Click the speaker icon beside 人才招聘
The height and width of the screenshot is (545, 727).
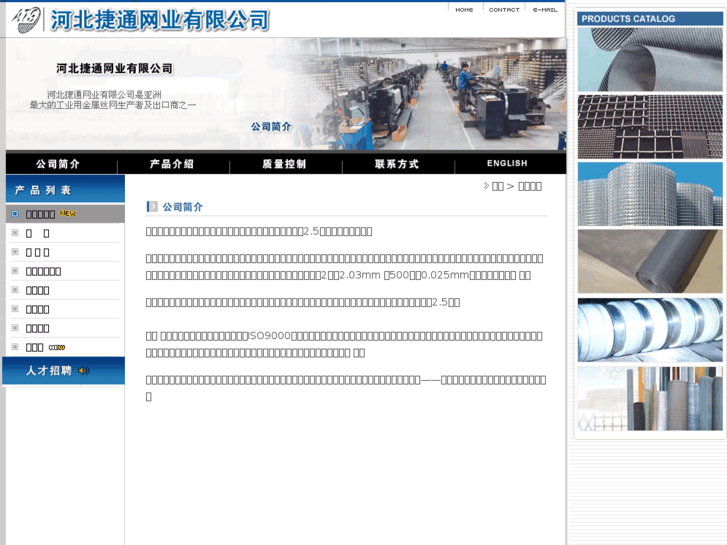pos(83,371)
